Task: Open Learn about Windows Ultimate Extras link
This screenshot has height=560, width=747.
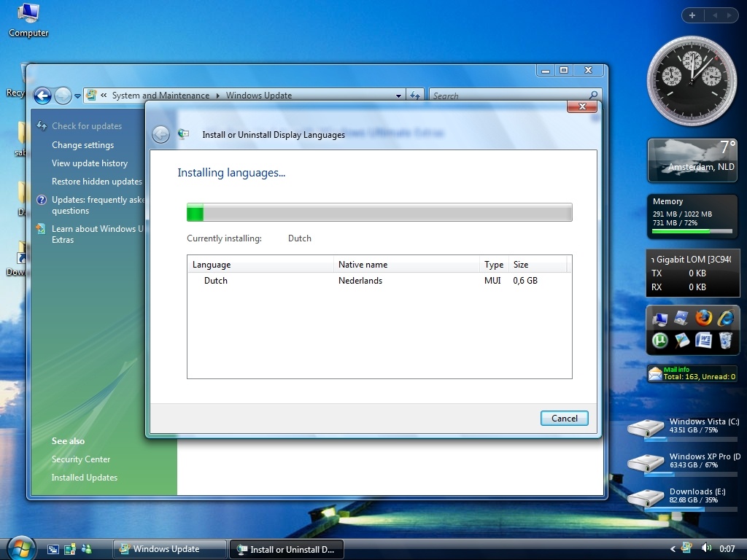Action: (x=97, y=234)
